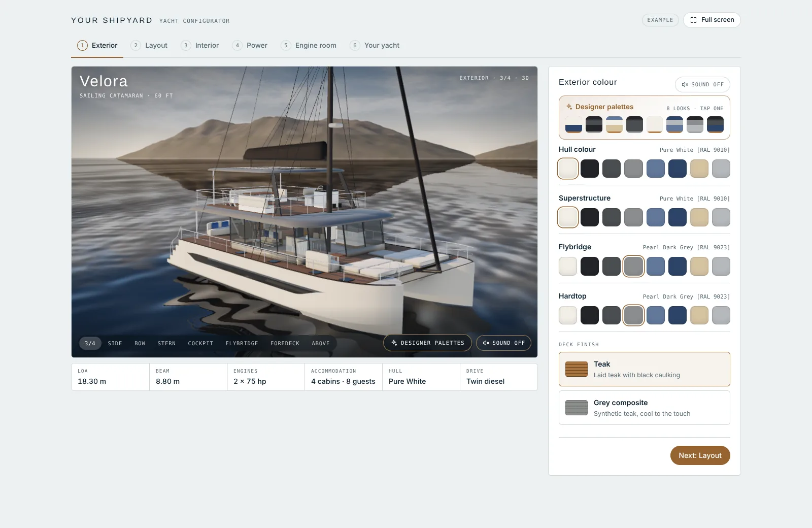Click the Full screen expand icon
Image resolution: width=812 pixels, height=528 pixels.
pyautogui.click(x=693, y=20)
